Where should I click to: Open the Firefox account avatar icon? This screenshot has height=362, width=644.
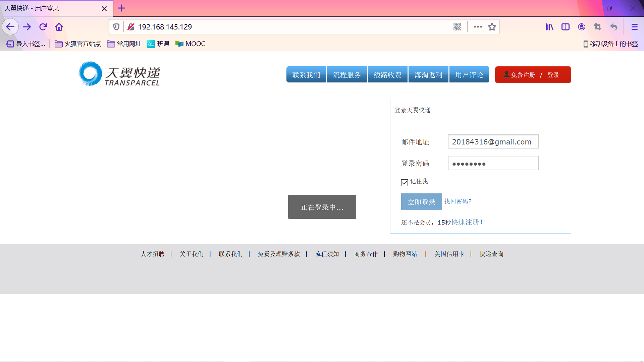tap(582, 27)
